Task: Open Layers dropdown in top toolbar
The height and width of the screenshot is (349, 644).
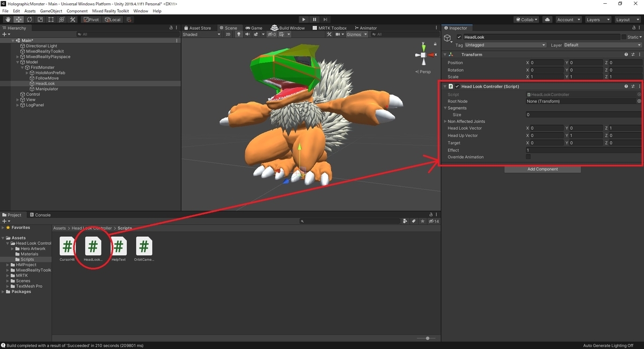Action: click(x=597, y=19)
